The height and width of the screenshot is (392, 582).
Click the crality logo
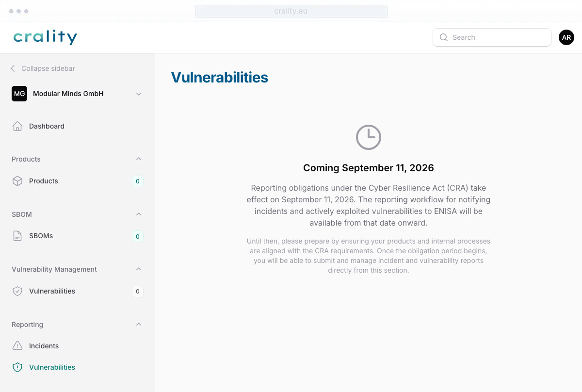pos(45,37)
